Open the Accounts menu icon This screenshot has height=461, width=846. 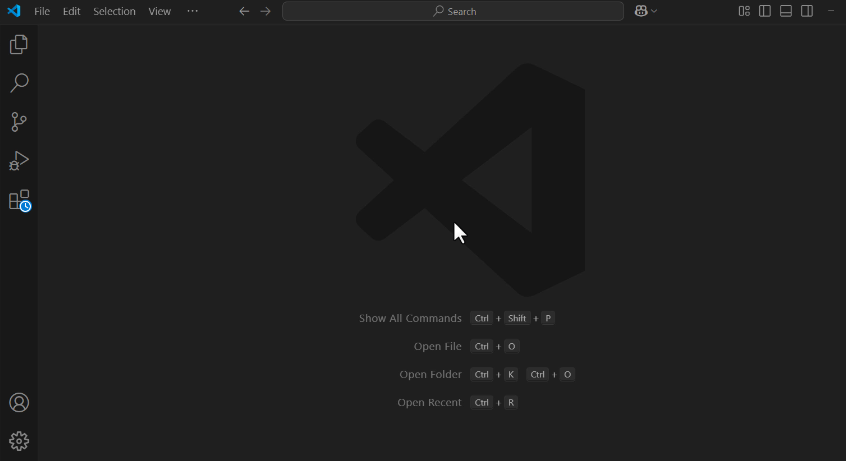tap(19, 403)
